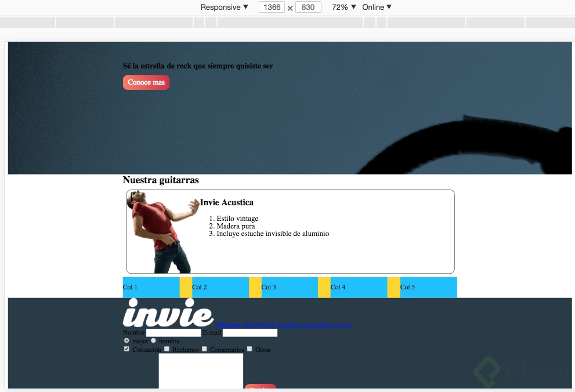Click the blue Col 3 column block

[x=288, y=287]
